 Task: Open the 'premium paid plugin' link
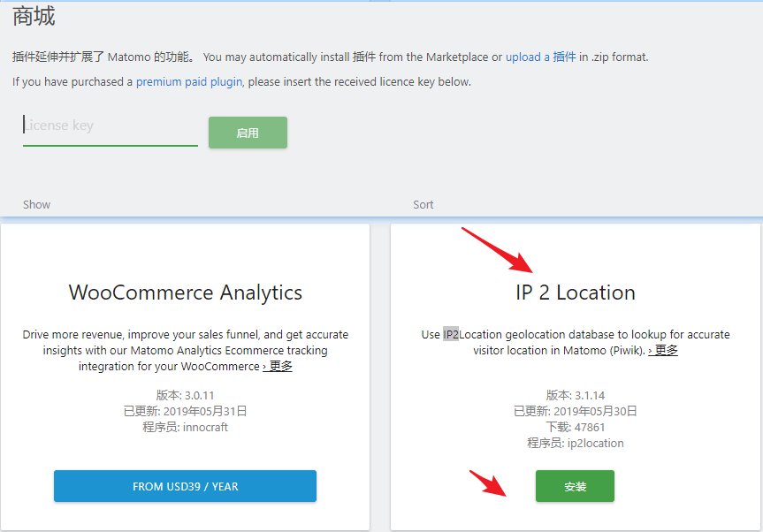pos(189,81)
